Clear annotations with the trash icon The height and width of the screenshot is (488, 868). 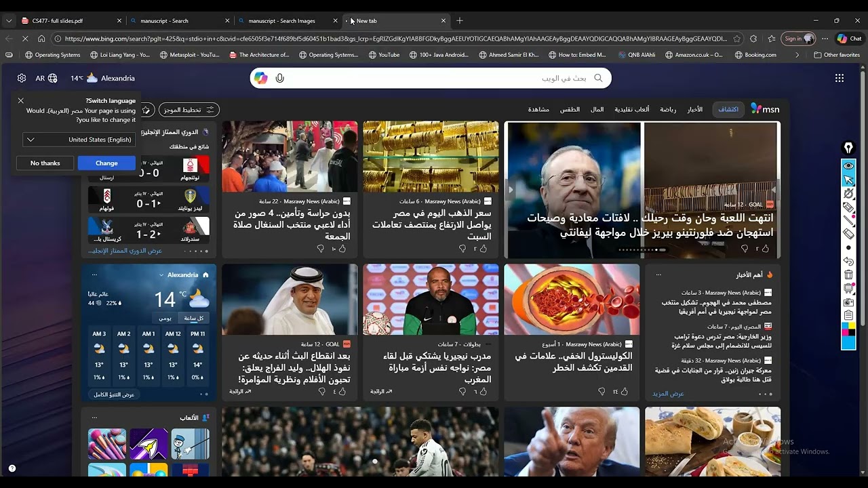click(x=848, y=274)
